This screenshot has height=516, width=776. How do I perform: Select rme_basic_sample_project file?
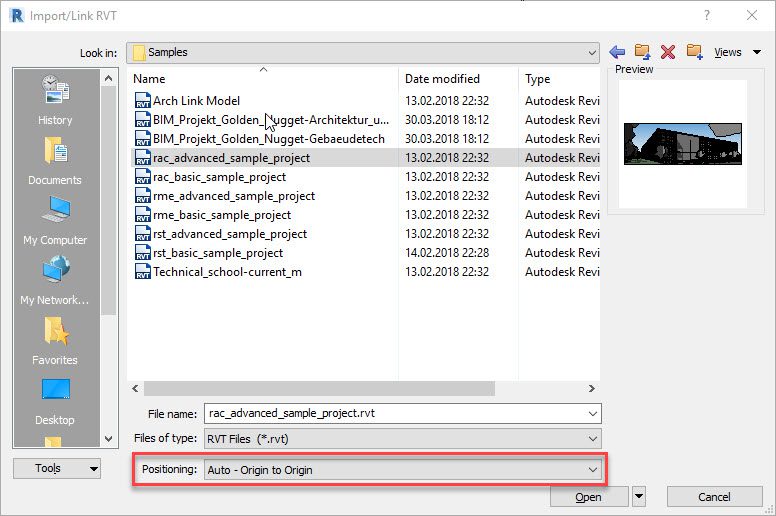[x=222, y=215]
